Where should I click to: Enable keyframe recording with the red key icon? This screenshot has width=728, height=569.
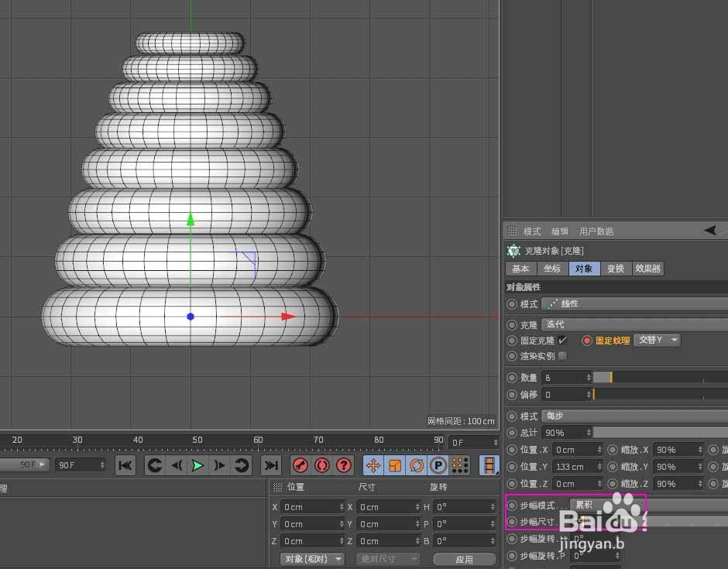(301, 464)
